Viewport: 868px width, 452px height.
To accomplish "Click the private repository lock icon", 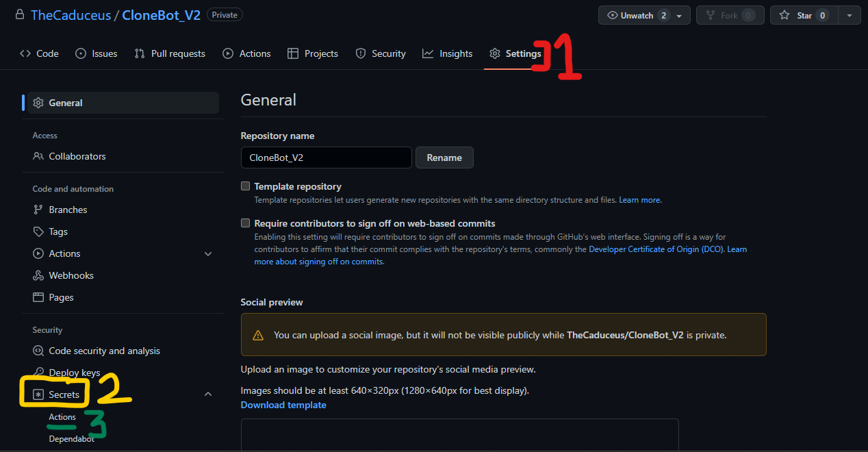I will tap(19, 15).
